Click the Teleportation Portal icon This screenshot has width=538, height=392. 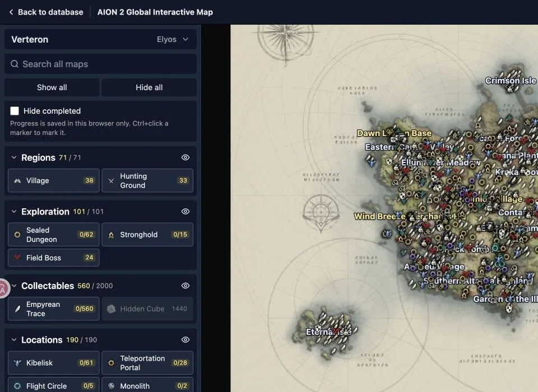[x=111, y=363]
